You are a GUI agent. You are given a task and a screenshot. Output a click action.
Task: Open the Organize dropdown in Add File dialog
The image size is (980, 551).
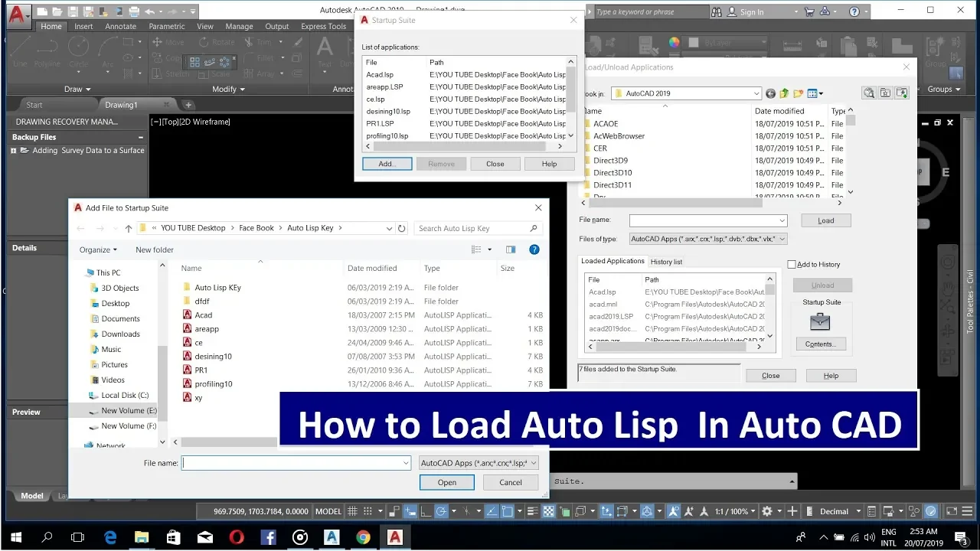pos(98,249)
